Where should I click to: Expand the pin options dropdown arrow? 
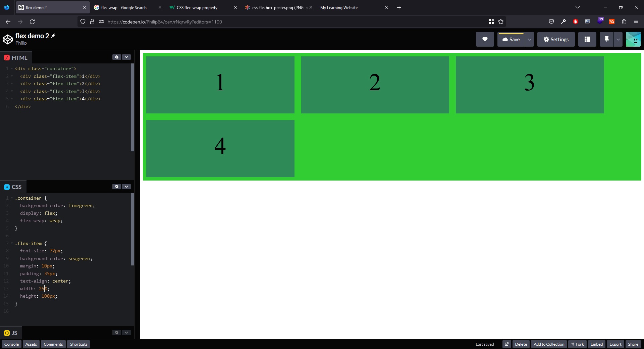[x=618, y=39]
